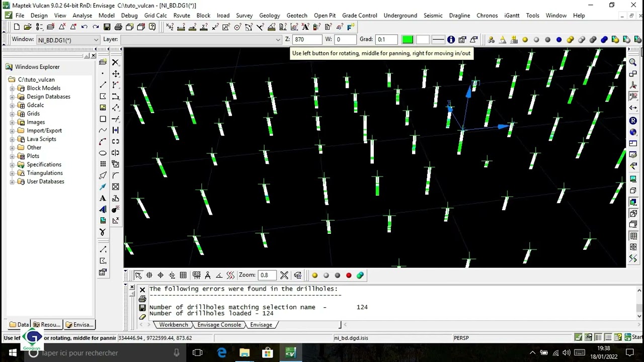The height and width of the screenshot is (362, 644).
Task: Click the grid snap icon in bottom toolbar
Action: pyautogui.click(x=183, y=275)
